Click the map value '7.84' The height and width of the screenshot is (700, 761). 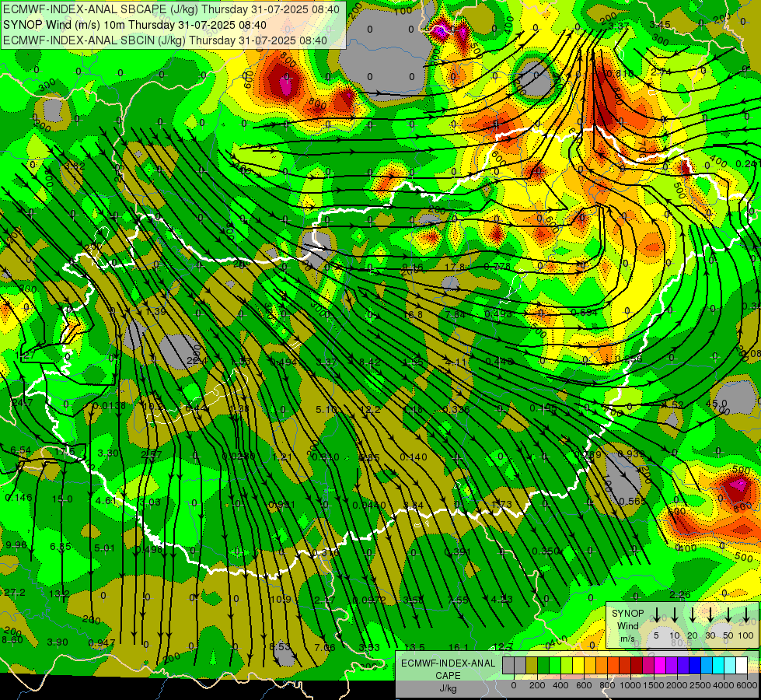456,314
